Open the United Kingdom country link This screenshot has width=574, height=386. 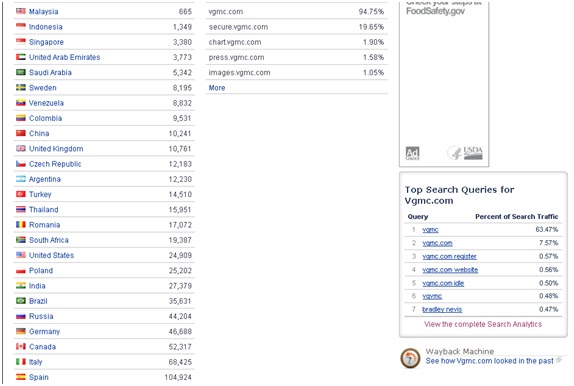coord(56,149)
